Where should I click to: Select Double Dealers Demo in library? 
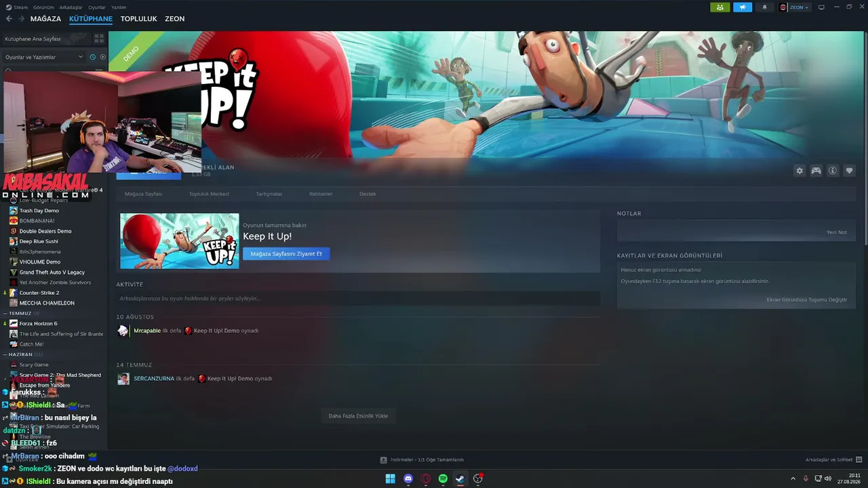45,231
